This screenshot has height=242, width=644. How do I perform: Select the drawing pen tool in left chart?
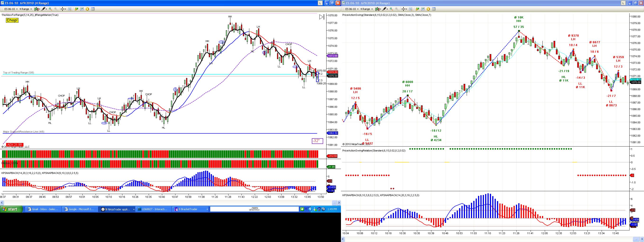point(44,9)
